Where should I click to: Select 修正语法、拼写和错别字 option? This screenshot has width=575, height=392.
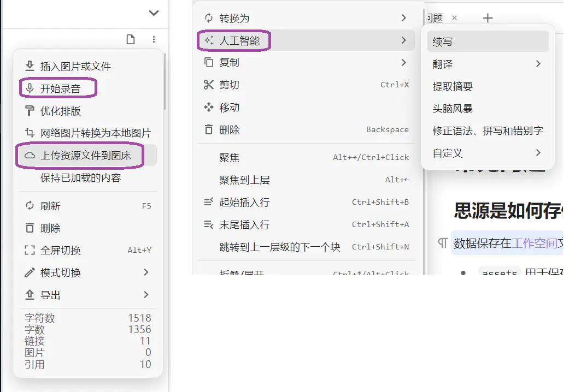(x=488, y=130)
